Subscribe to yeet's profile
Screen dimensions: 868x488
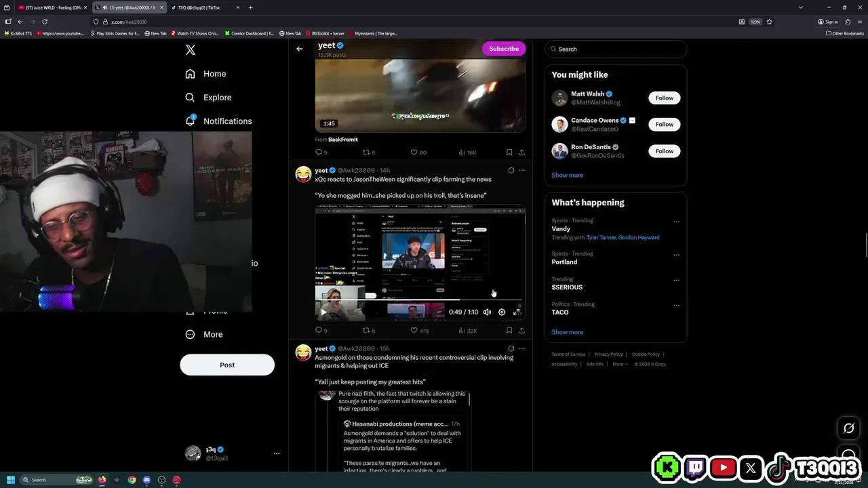pos(504,49)
